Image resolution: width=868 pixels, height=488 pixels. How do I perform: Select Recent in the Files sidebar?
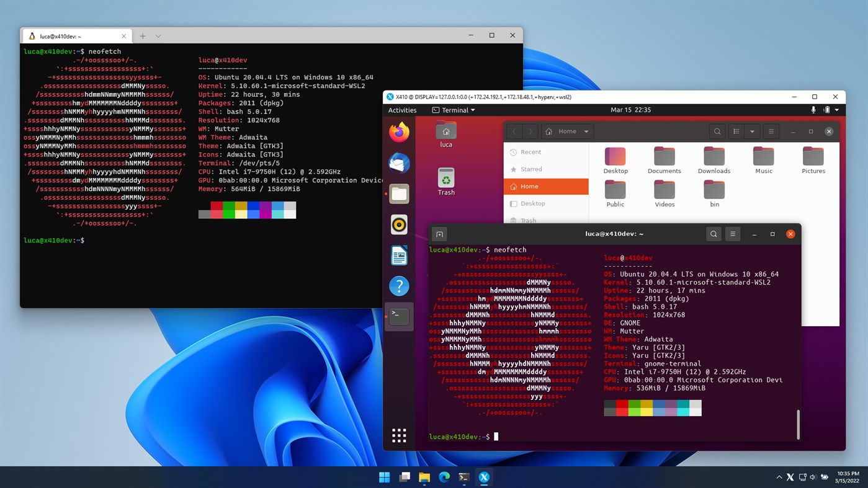[530, 152]
